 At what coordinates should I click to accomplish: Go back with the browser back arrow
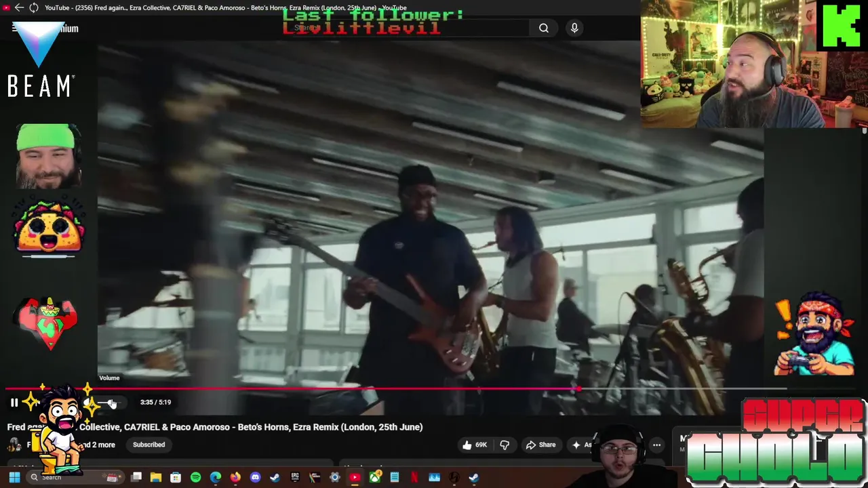click(x=19, y=7)
